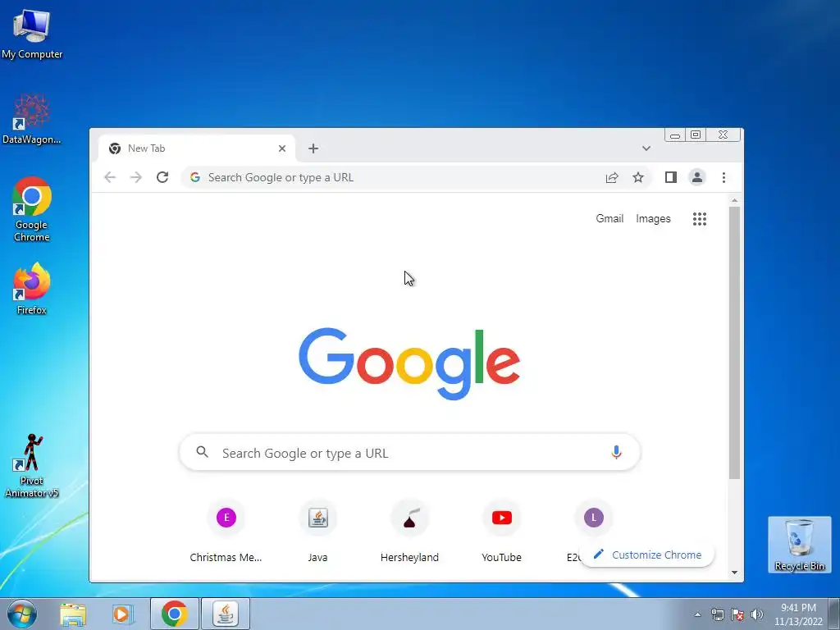Viewport: 840px width, 630px height.
Task: Open Windows Media Player from the taskbar
Action: (122, 614)
